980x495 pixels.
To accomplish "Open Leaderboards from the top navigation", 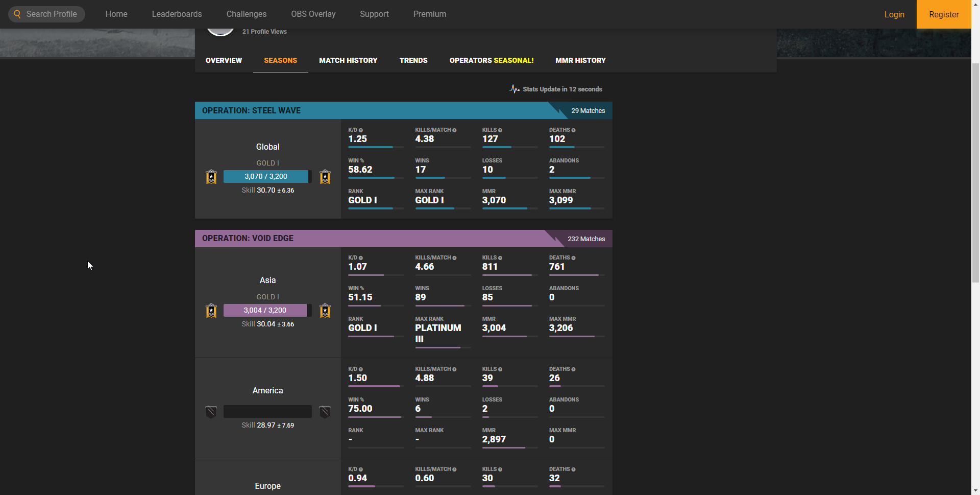I will [177, 14].
